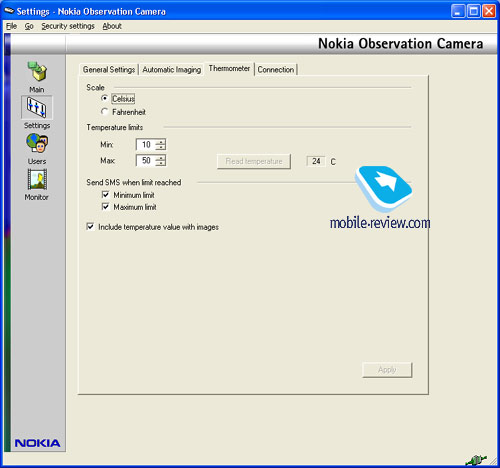Image resolution: width=500 pixels, height=468 pixels.
Task: Open the Users section icon
Action: point(37,143)
